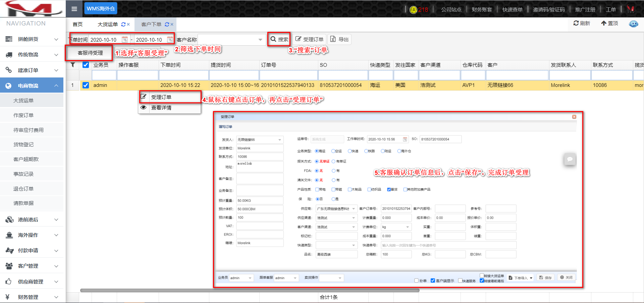This screenshot has width=644, height=303.
Task: Click the 海外操作 sidebar icon
Action: click(9, 235)
